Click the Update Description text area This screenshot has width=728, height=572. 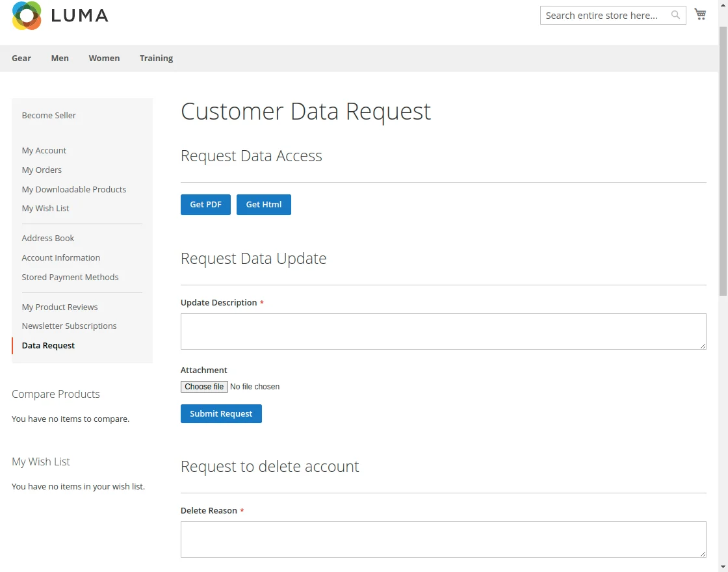(x=443, y=331)
